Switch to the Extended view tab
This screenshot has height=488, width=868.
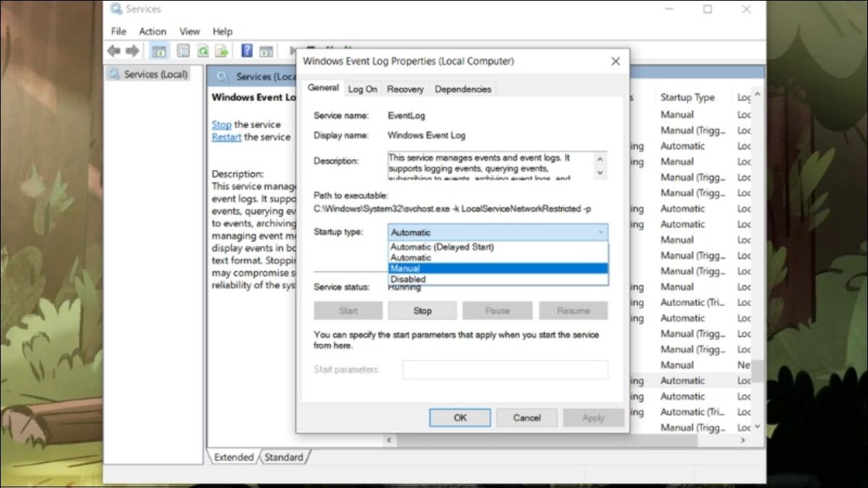pos(234,457)
